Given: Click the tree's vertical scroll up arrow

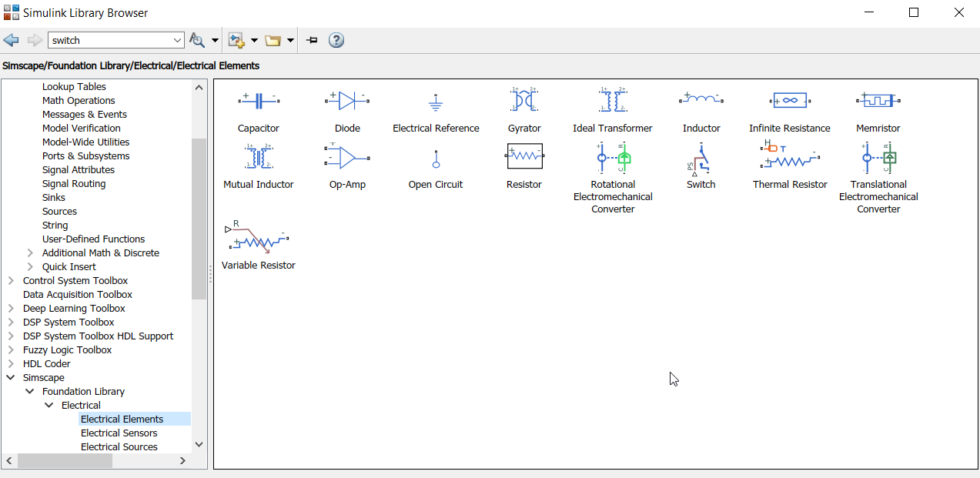Looking at the screenshot, I should (x=199, y=87).
